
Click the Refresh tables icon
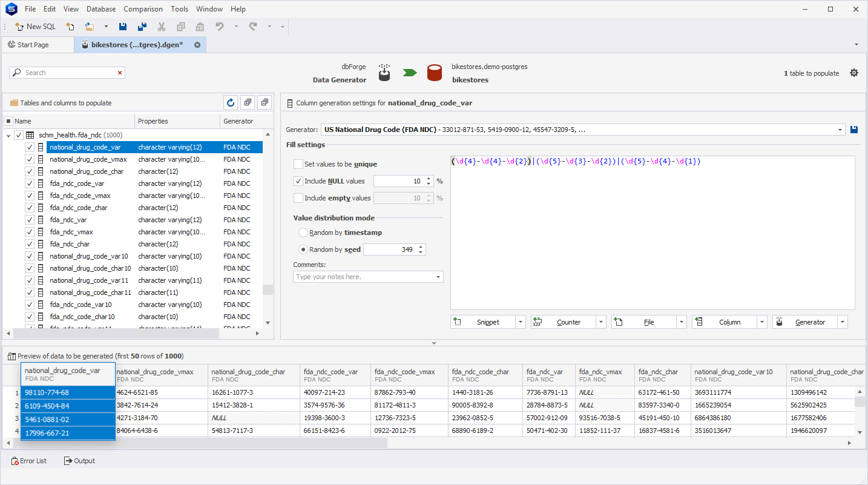[x=230, y=103]
